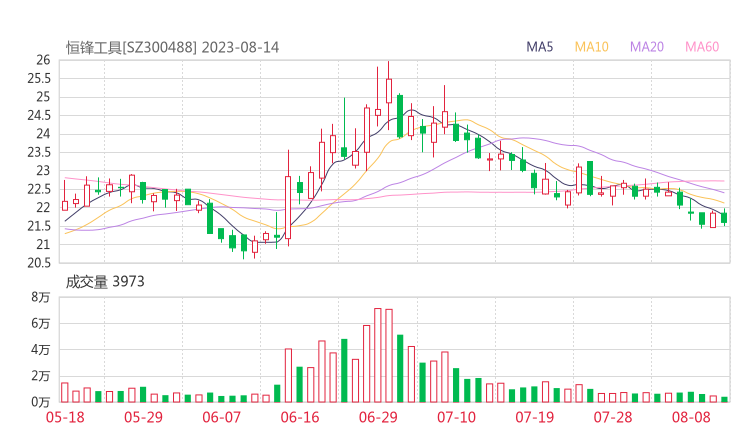Click the 2万 volume axis label
This screenshot has height=440, width=740.
click(x=41, y=376)
